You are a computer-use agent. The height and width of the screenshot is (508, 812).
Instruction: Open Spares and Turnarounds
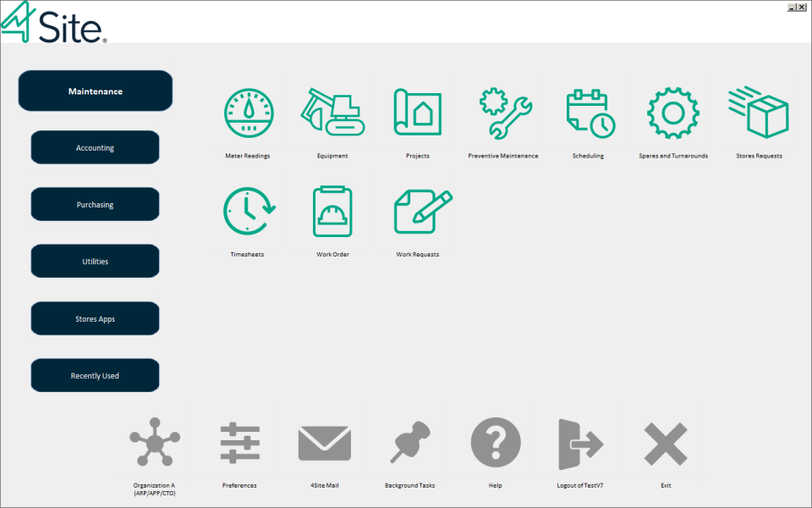[672, 113]
